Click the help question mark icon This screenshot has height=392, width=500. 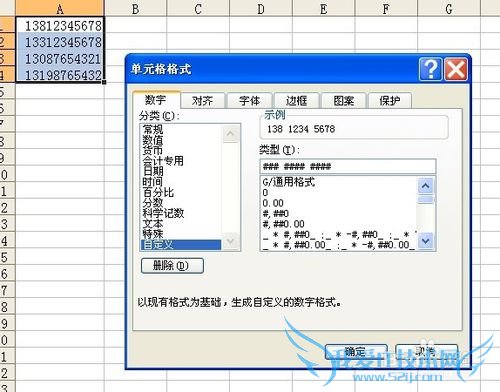coord(430,69)
